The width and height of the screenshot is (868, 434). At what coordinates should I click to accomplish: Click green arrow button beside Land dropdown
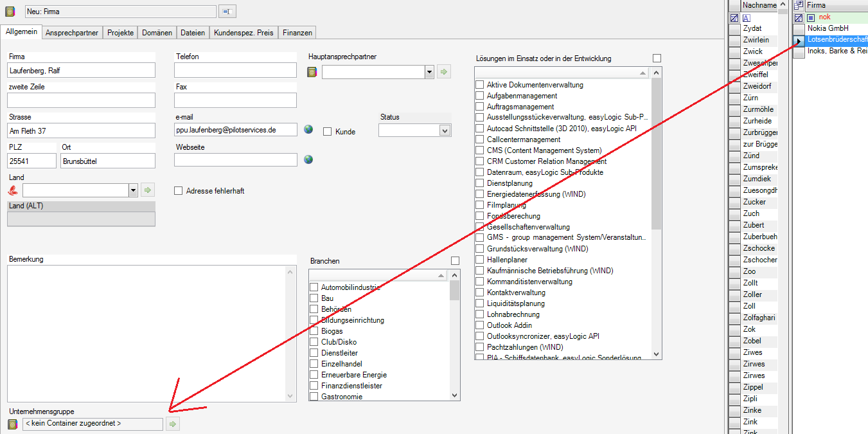[148, 190]
